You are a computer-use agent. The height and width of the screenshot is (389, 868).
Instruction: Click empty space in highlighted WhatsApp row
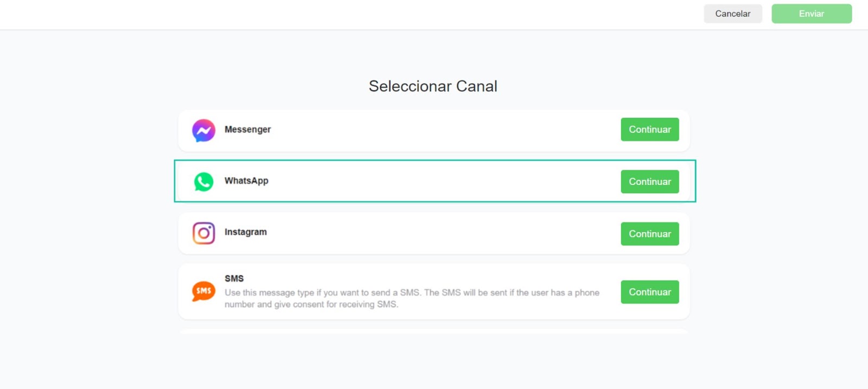434,181
